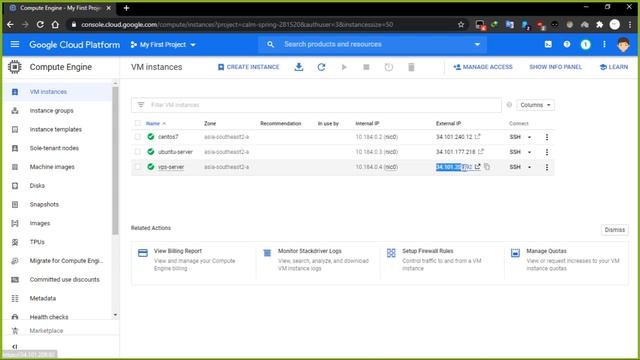Click the Reset instance icon
This screenshot has width=640, height=360.
[x=389, y=67]
